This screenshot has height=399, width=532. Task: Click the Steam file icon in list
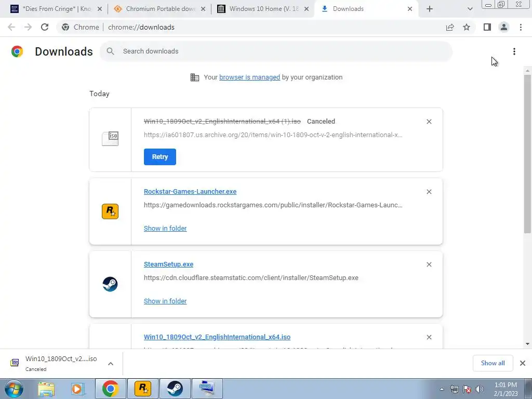(110, 284)
